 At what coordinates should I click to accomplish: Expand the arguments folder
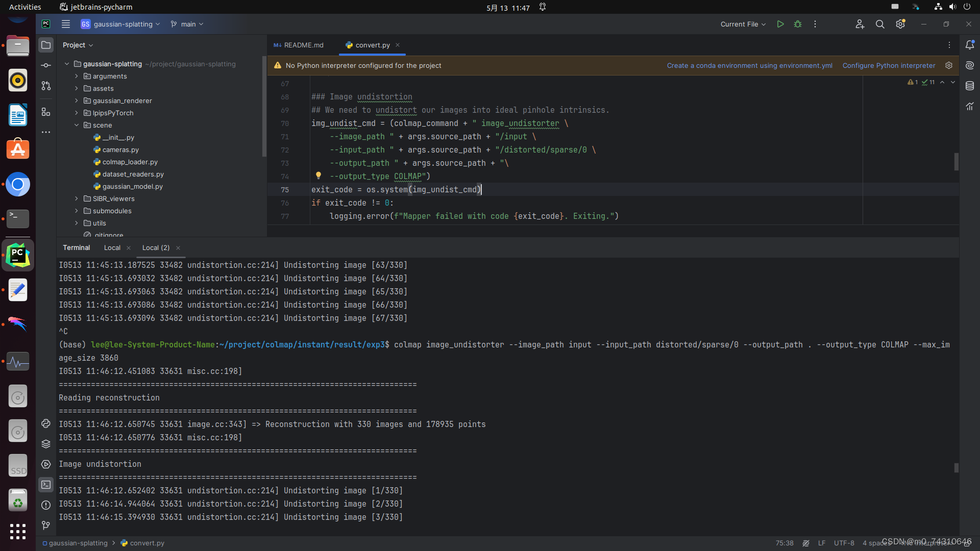coord(77,76)
